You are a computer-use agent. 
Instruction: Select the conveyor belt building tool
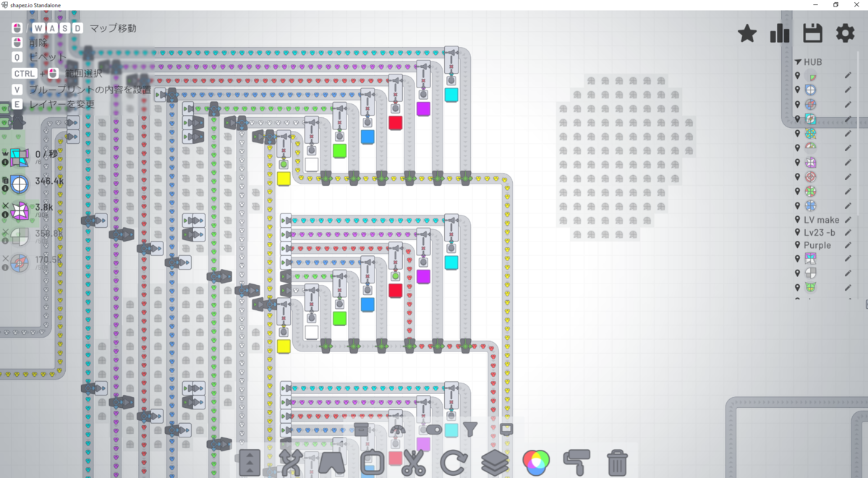250,462
